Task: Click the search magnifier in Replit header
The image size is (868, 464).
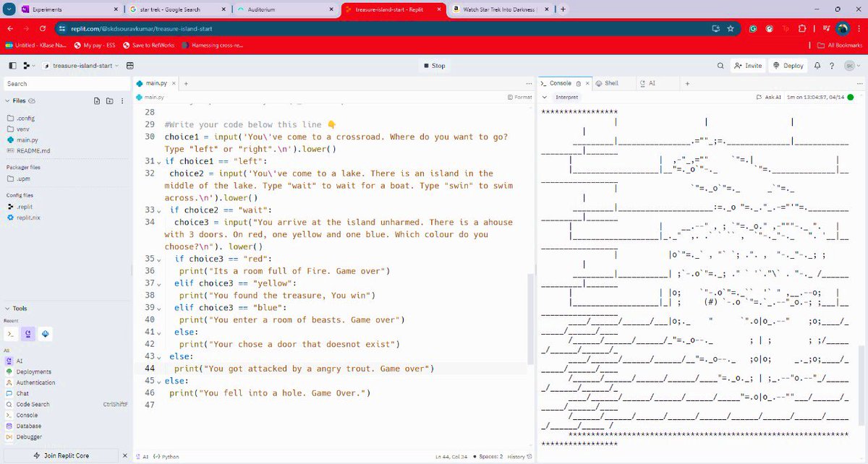Action: (x=720, y=65)
